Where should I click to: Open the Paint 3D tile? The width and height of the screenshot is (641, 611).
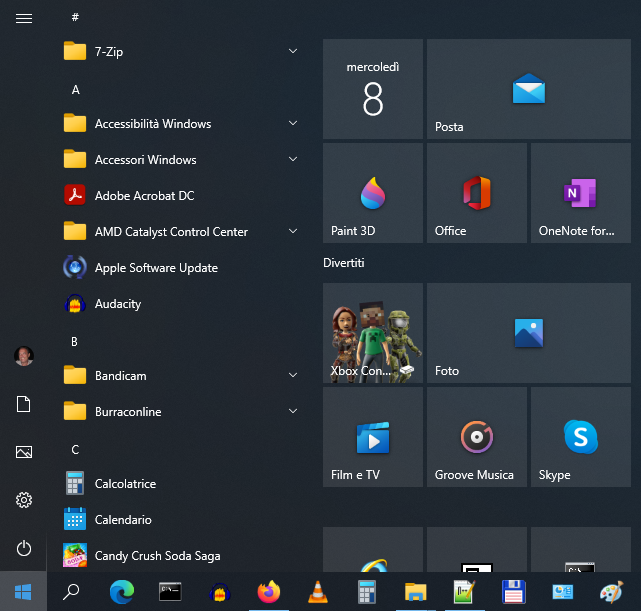point(372,193)
